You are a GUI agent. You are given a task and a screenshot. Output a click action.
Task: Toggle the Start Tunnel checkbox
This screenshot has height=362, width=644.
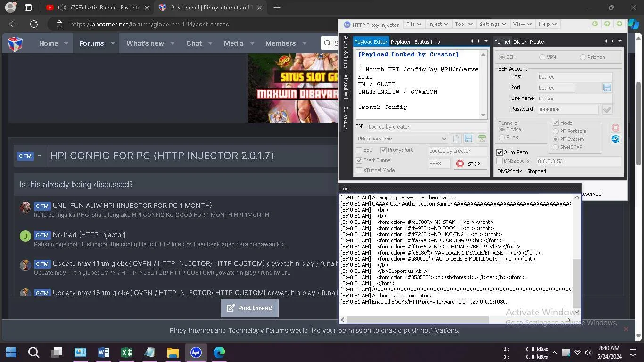click(359, 160)
